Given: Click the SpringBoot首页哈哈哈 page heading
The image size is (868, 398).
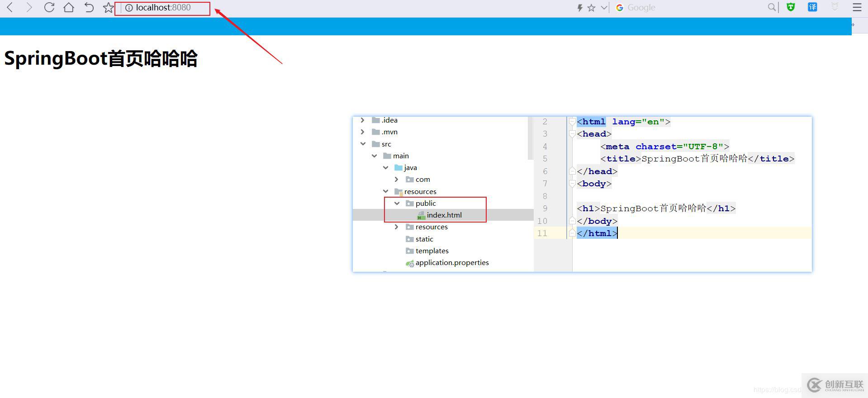Looking at the screenshot, I should pyautogui.click(x=101, y=59).
